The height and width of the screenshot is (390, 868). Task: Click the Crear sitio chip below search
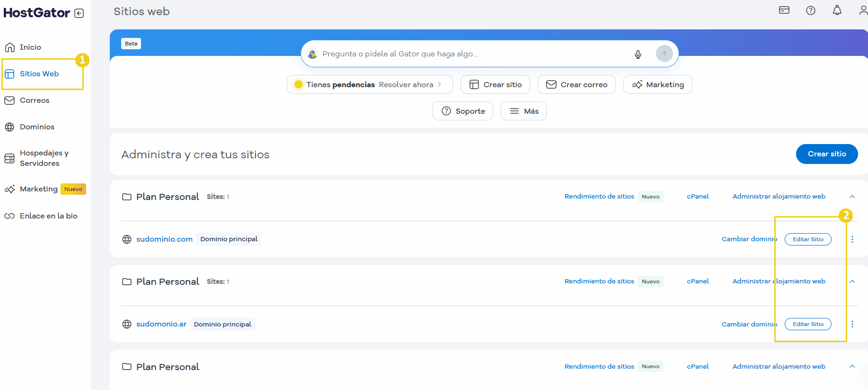(495, 84)
